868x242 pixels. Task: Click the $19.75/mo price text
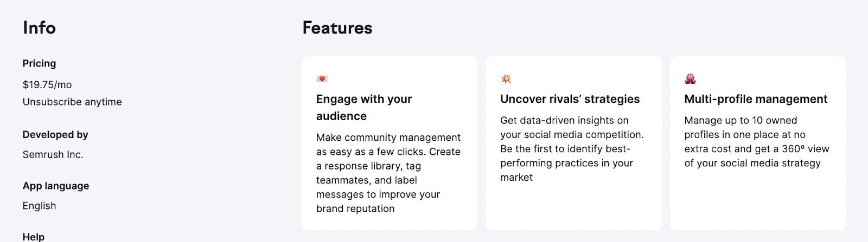[47, 84]
